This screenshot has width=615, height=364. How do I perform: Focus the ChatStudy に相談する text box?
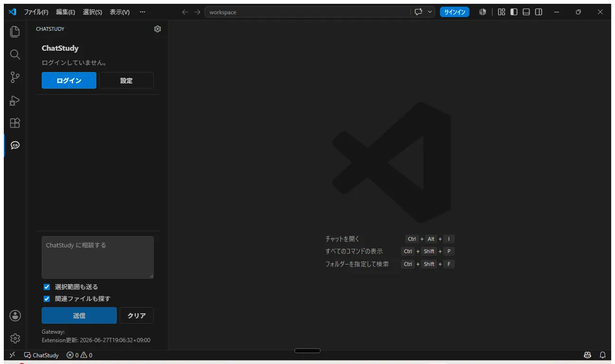[98, 257]
